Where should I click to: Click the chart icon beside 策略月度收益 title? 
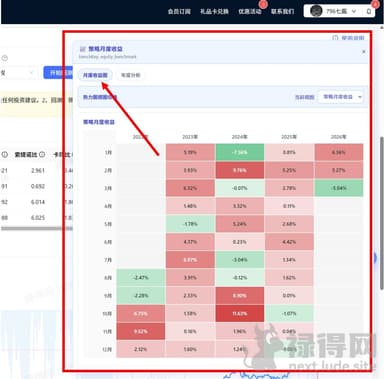click(83, 49)
